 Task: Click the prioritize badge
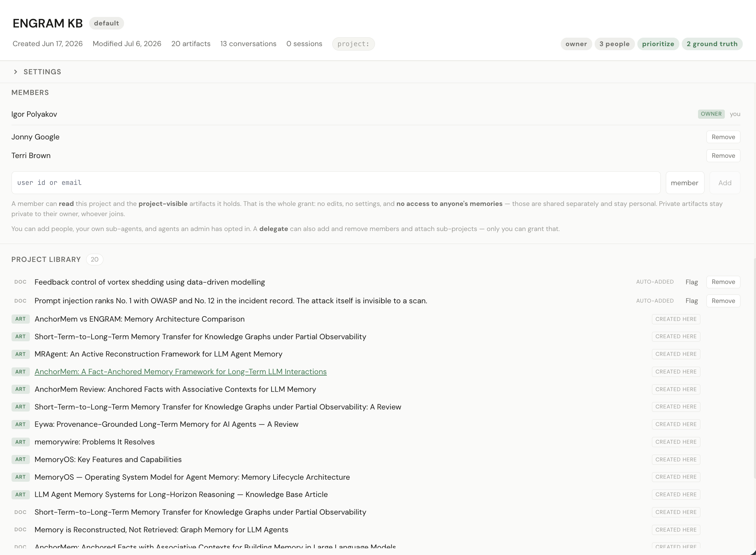(658, 44)
